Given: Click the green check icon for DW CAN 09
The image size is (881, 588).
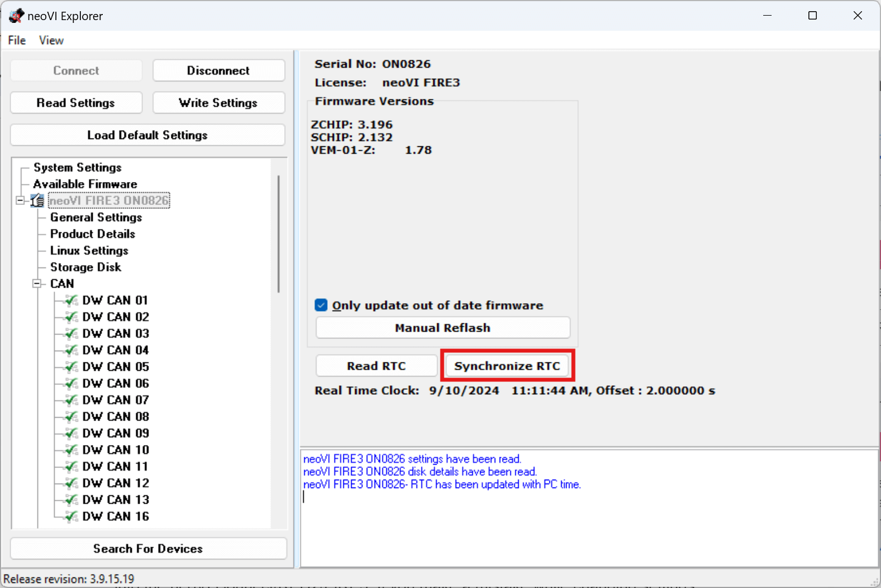Looking at the screenshot, I should pyautogui.click(x=71, y=433).
